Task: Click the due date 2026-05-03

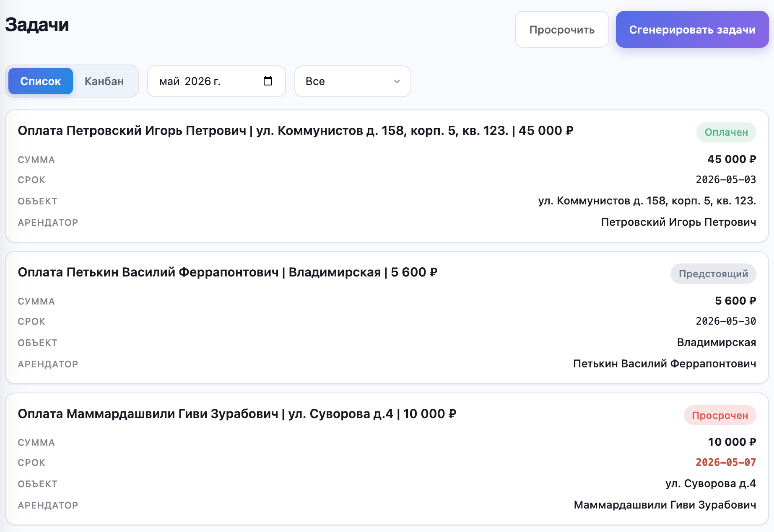Action: pos(726,180)
